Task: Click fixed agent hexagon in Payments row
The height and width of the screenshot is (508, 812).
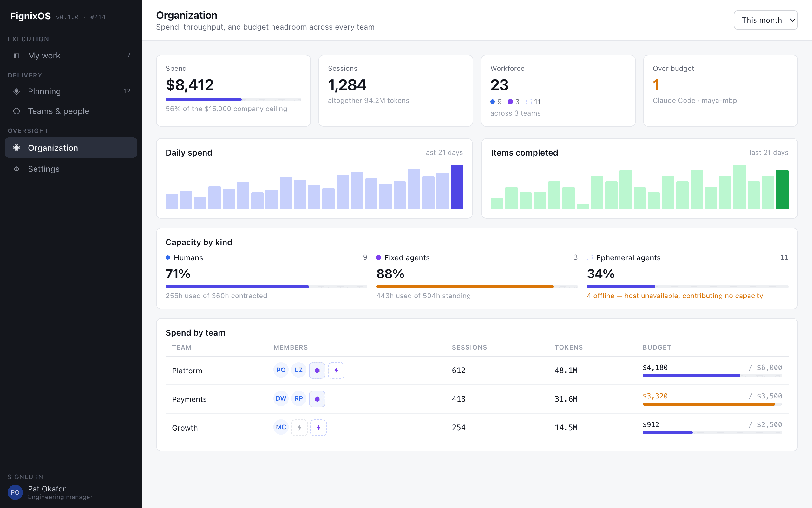Action: pos(317,399)
